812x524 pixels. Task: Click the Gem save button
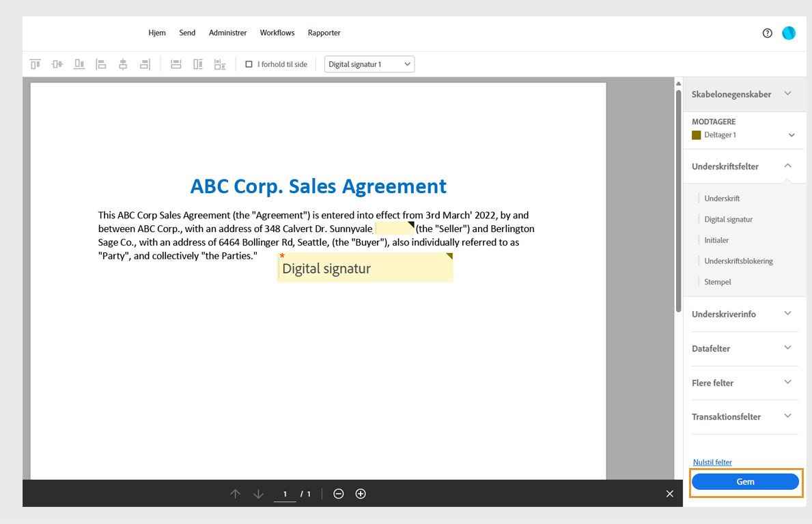(x=745, y=482)
